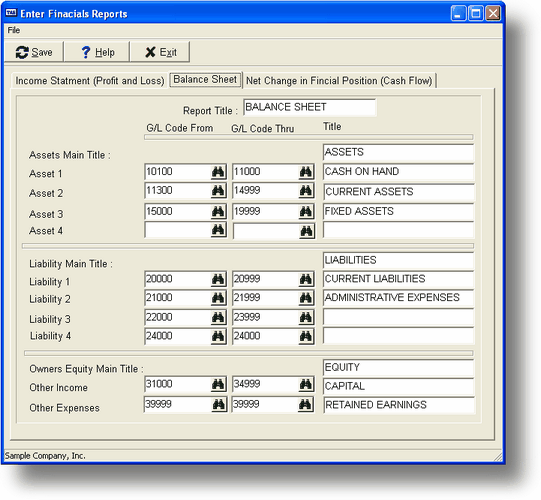Click the 15000 code from field

point(178,212)
